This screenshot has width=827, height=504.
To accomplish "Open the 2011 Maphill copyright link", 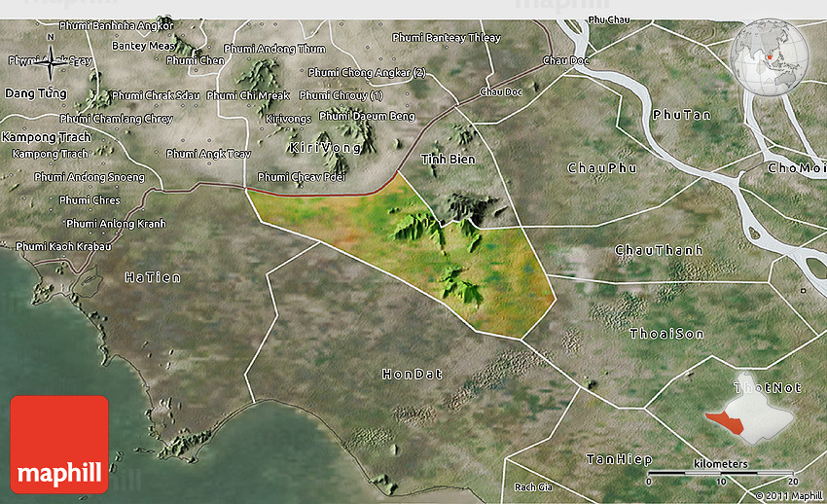I will coord(789,496).
